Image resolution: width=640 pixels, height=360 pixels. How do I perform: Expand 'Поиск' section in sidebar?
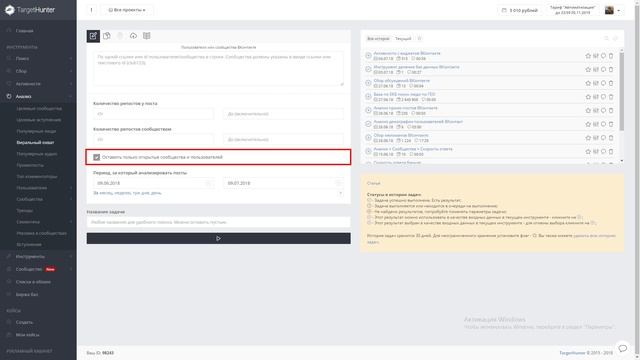(x=38, y=58)
